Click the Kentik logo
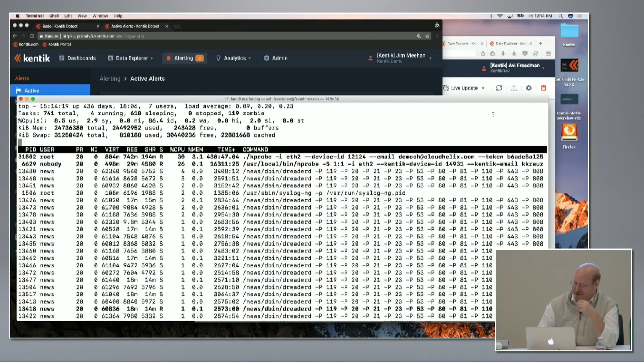The width and height of the screenshot is (644, 362). point(32,58)
